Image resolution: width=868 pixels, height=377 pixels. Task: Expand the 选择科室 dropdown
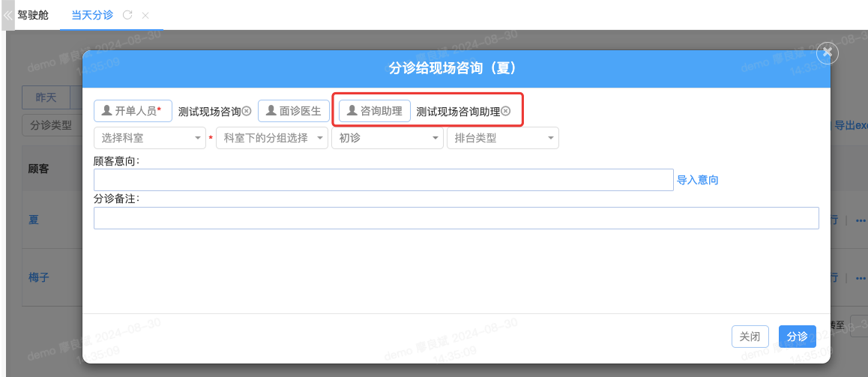[x=149, y=138]
